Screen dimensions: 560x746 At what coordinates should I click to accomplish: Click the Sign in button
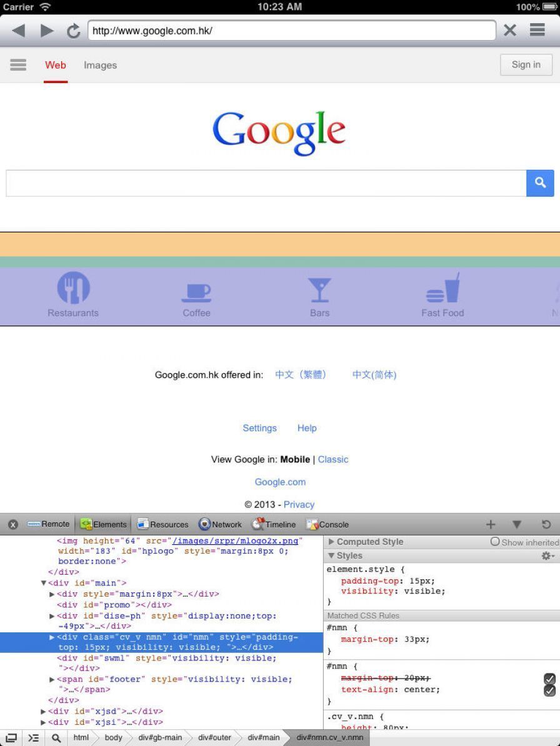click(526, 65)
